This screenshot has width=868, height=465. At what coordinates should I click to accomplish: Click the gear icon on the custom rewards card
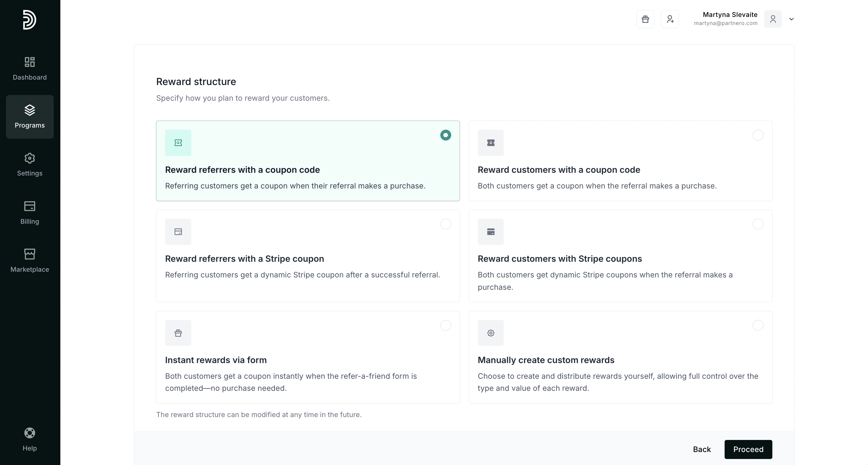coord(490,333)
